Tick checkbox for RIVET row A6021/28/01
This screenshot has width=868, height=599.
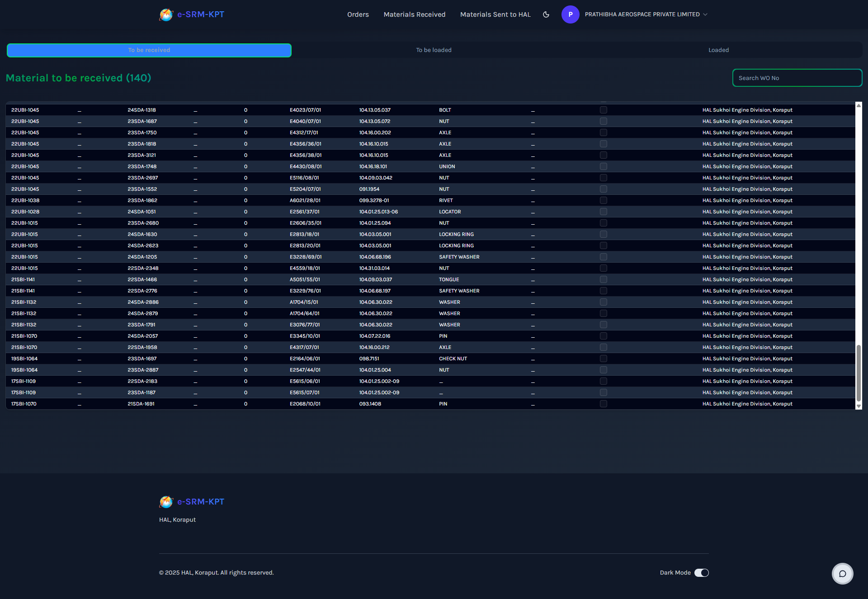[603, 200]
